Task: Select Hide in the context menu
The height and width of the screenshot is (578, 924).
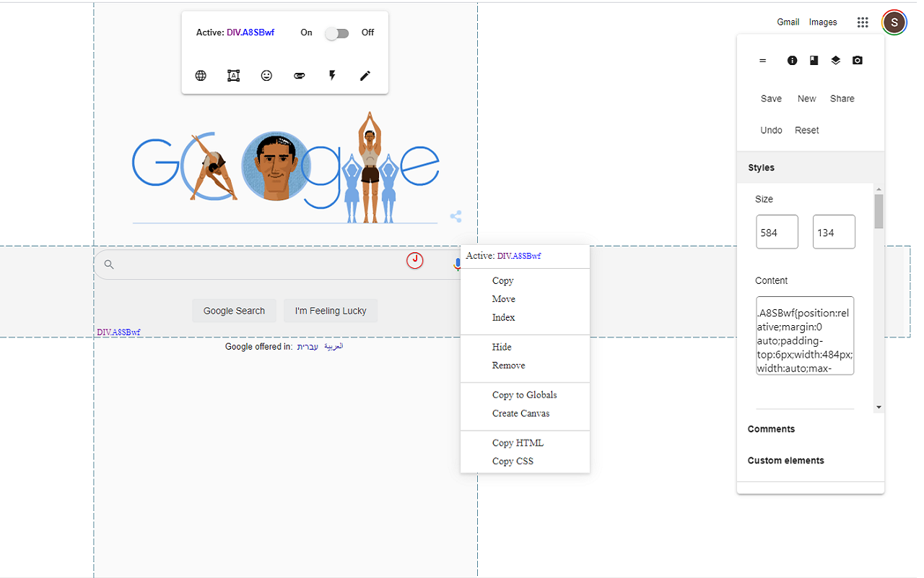Action: [502, 347]
